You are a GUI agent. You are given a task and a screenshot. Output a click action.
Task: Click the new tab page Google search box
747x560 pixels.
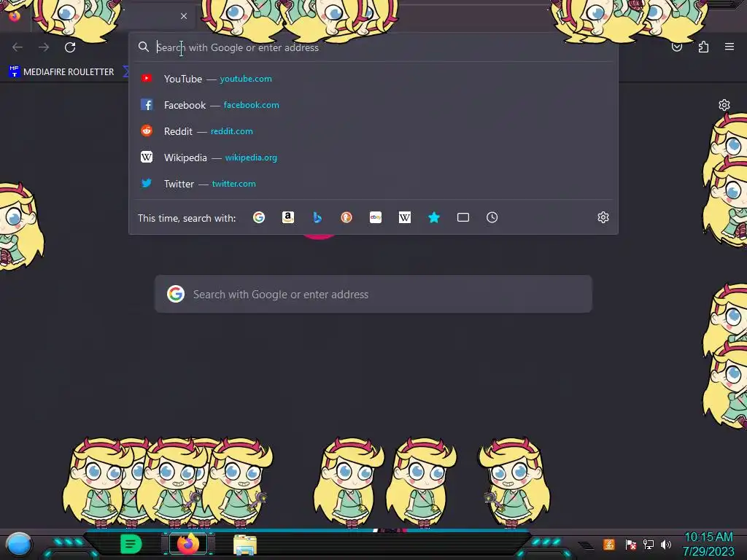click(x=373, y=295)
